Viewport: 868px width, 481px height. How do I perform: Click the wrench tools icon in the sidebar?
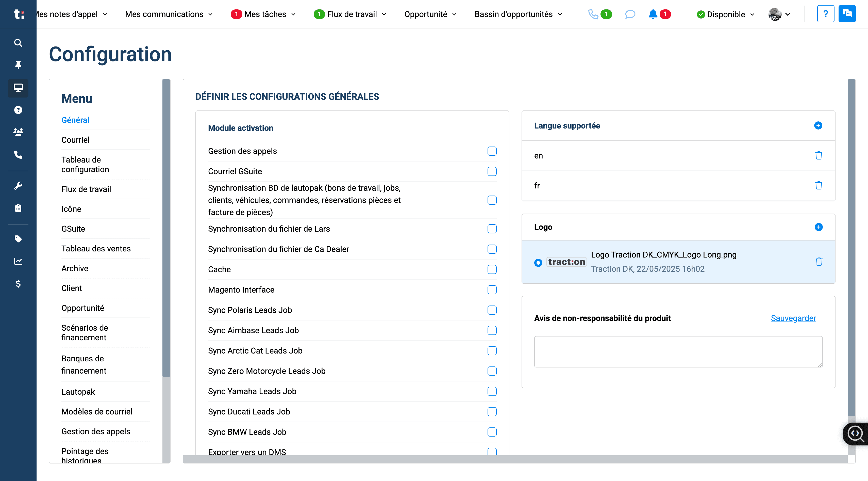18,185
